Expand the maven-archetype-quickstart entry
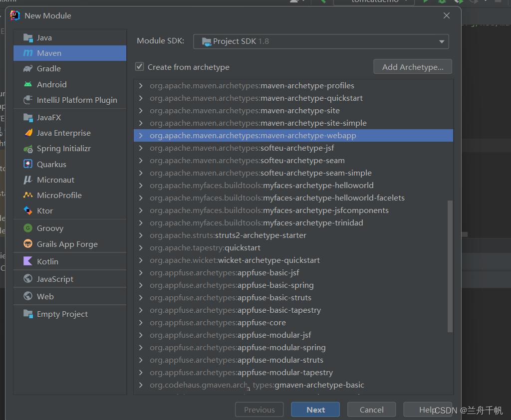This screenshot has height=420, width=511. (141, 98)
